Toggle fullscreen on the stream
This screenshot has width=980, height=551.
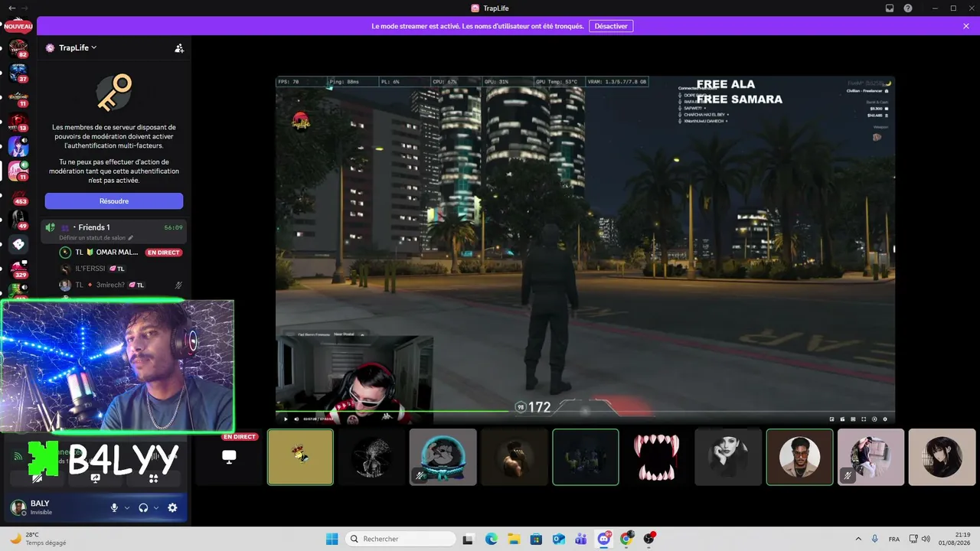point(864,419)
